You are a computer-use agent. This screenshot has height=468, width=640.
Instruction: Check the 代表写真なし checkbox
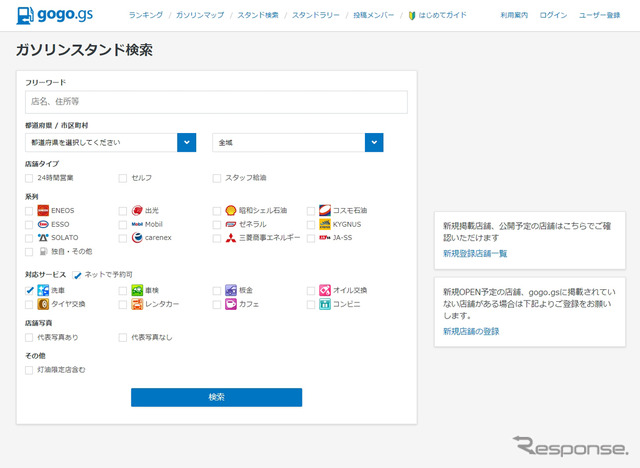click(123, 337)
